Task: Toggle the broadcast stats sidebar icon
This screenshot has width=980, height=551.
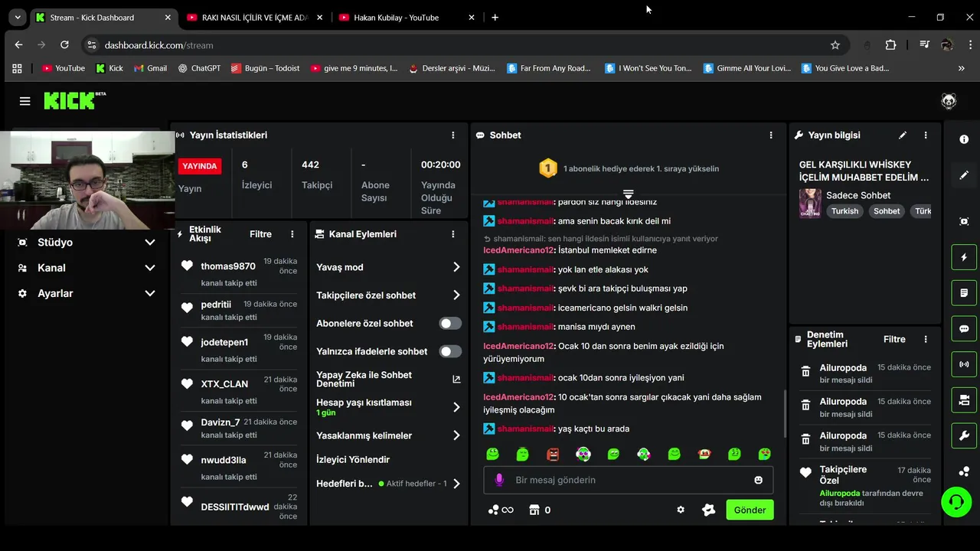Action: [964, 364]
